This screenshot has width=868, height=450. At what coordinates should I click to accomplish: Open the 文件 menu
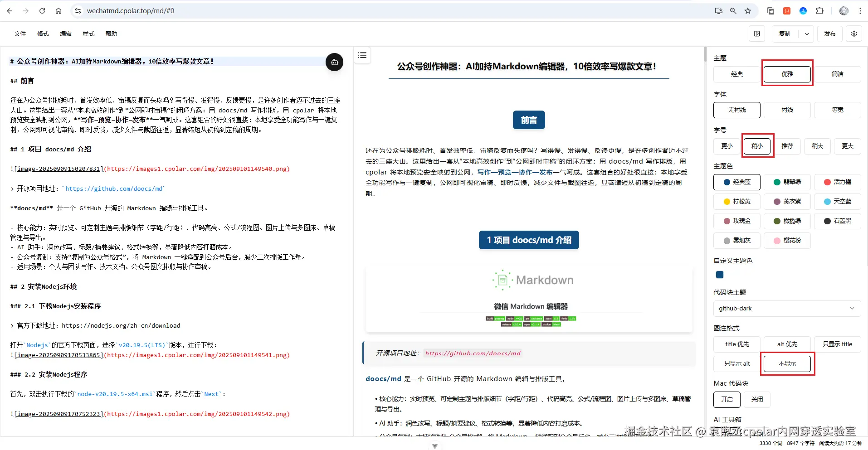(20, 34)
